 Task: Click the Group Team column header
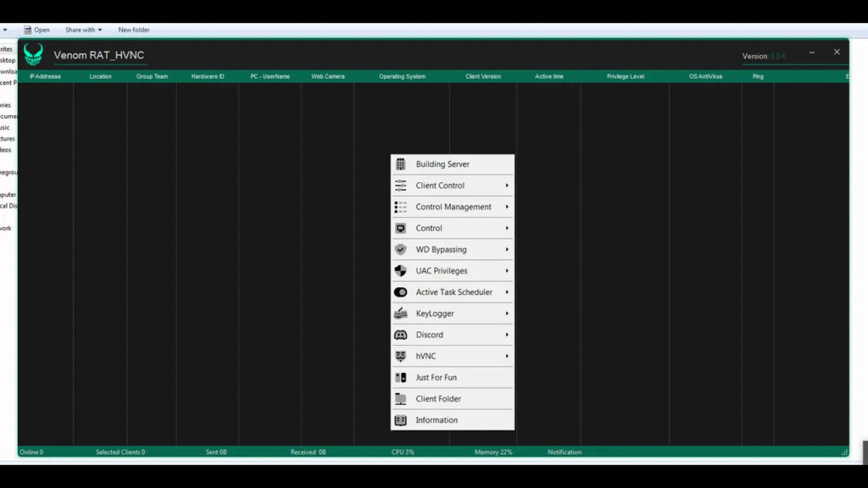pyautogui.click(x=152, y=76)
